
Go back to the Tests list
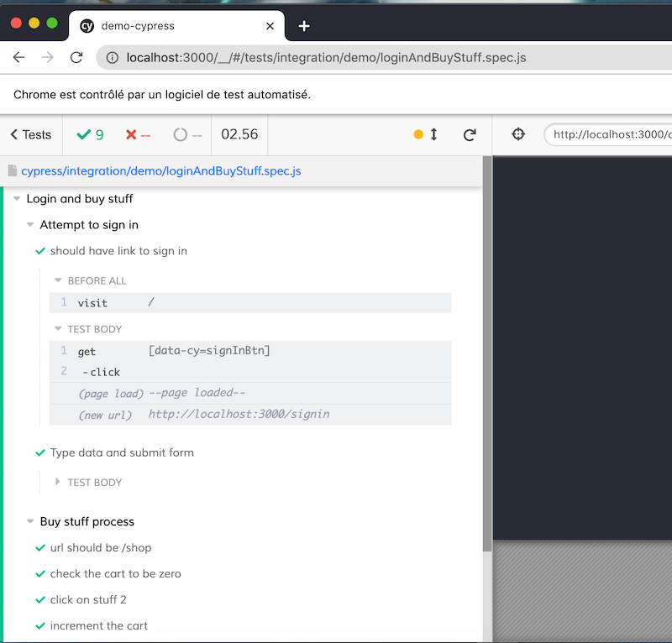[31, 135]
